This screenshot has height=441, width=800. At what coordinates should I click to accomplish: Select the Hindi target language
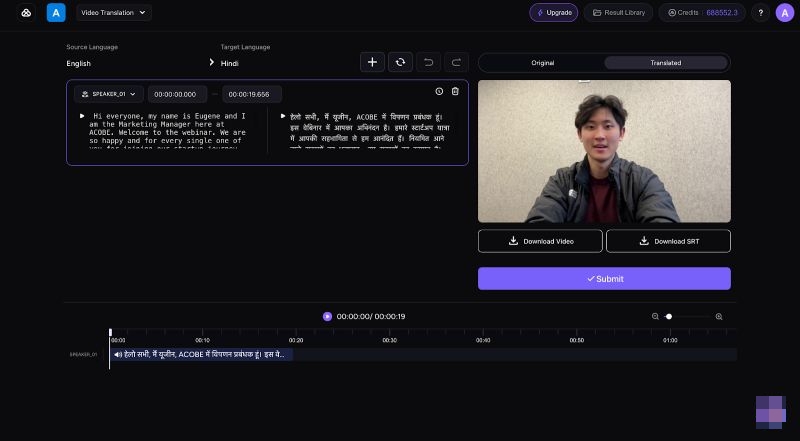(230, 63)
